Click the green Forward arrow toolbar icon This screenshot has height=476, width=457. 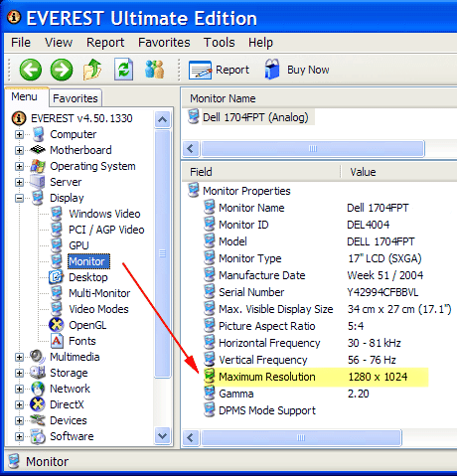[x=62, y=70]
